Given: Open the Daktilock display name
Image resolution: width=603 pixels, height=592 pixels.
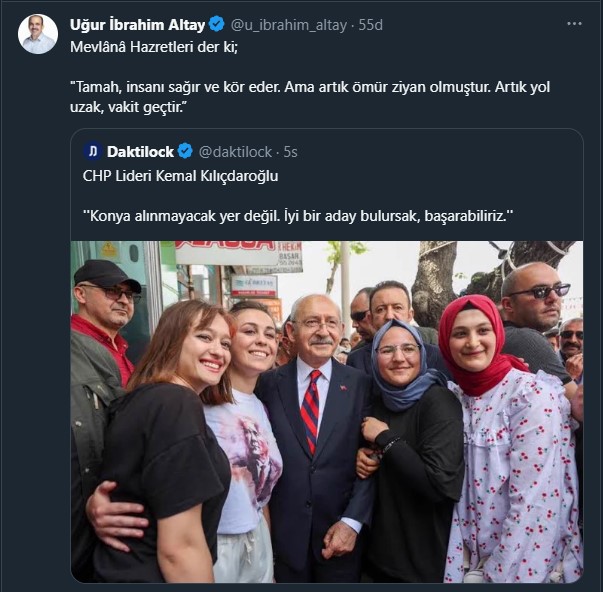Looking at the screenshot, I should click(140, 152).
